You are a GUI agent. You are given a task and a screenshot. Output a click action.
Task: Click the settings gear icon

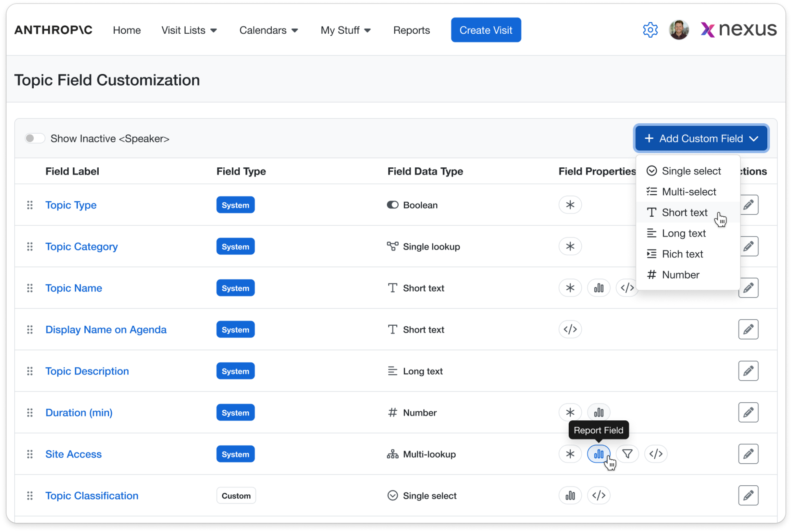click(650, 30)
